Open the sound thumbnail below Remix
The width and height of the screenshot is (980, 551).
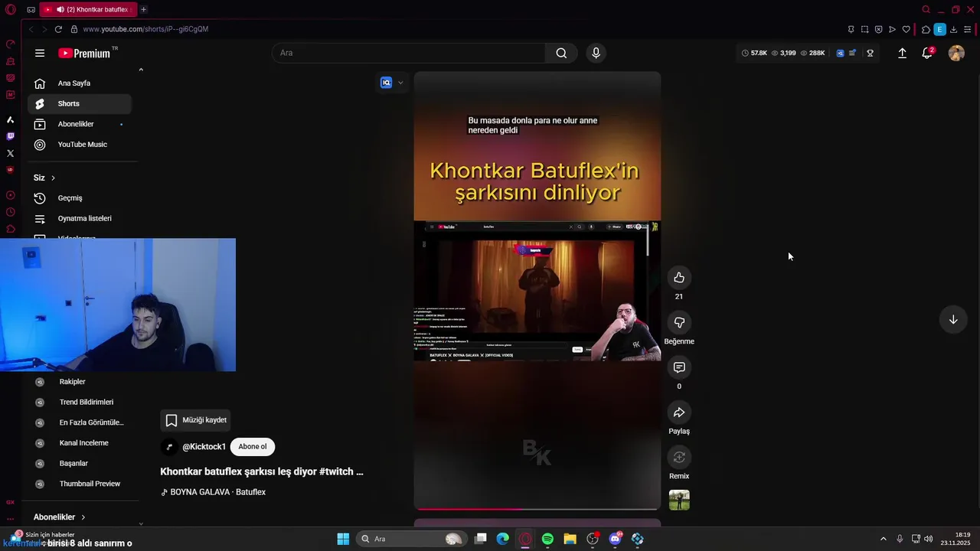pos(679,500)
